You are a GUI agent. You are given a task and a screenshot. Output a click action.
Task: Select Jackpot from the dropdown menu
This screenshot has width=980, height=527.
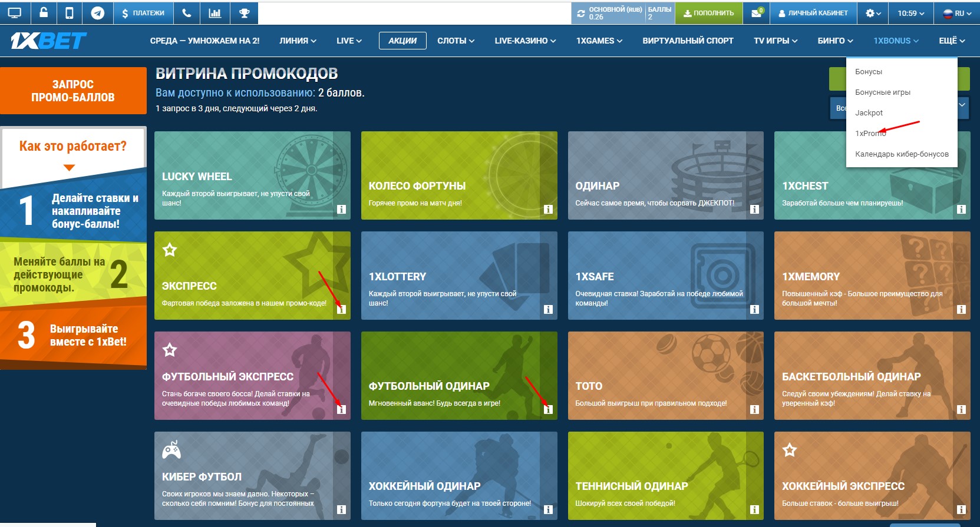pyautogui.click(x=902, y=113)
